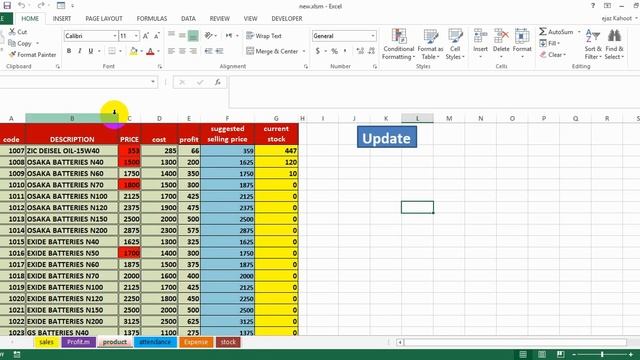Apply the yellow Fill Color bucket
This screenshot has width=640, height=360.
133,51
